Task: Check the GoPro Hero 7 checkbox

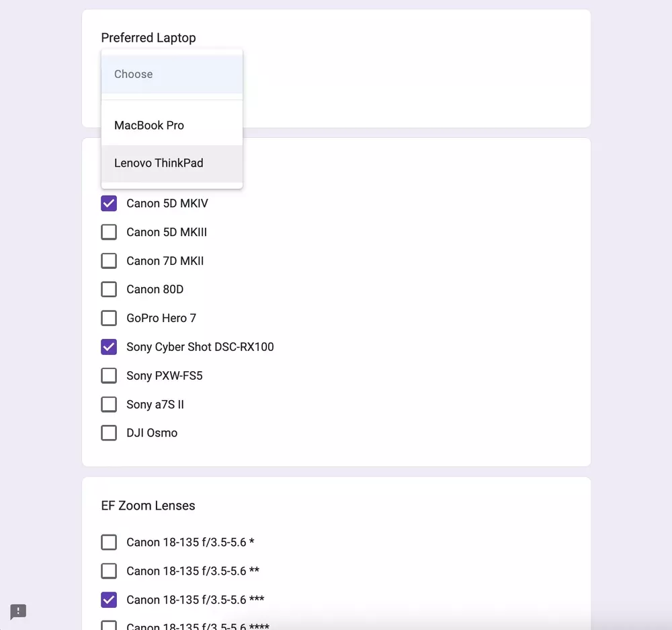Action: pyautogui.click(x=109, y=318)
